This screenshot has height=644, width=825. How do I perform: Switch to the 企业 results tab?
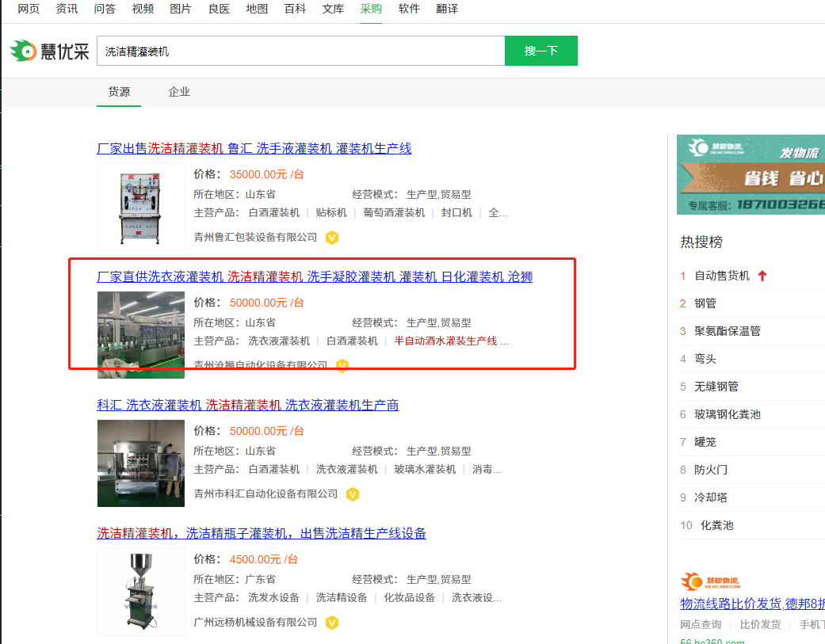click(179, 92)
